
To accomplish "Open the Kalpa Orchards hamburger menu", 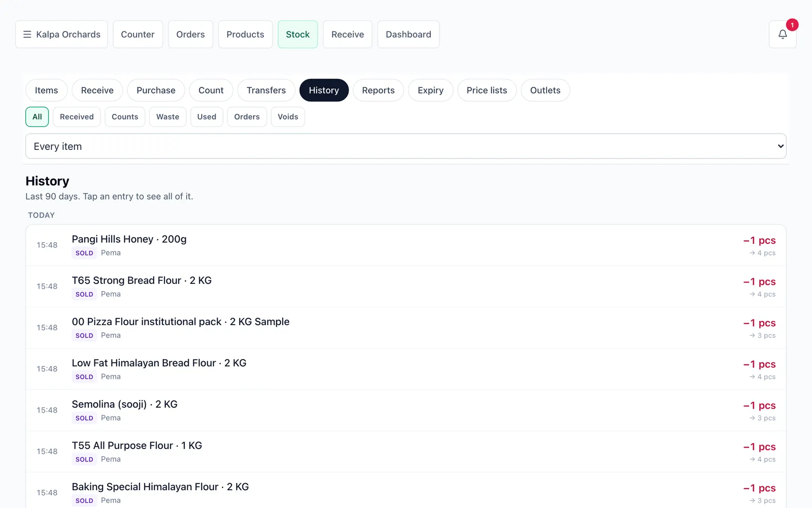I will (61, 34).
